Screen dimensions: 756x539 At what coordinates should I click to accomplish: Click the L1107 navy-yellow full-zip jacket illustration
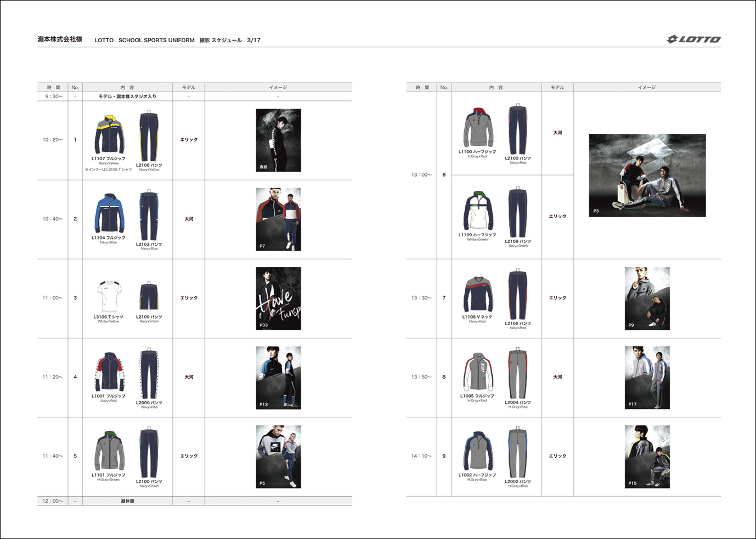click(x=109, y=135)
